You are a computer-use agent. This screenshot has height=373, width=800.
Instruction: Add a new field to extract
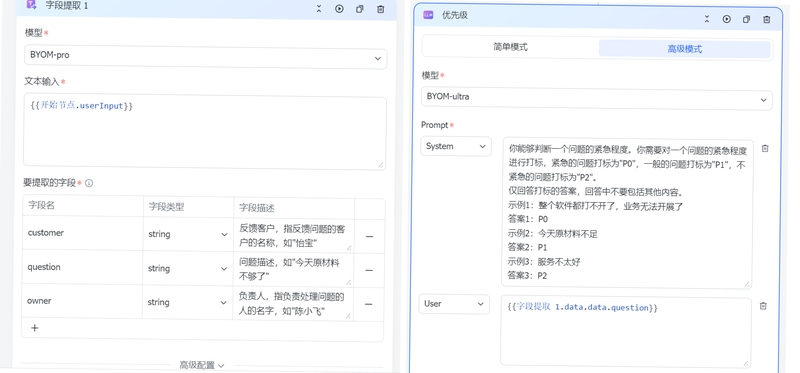coord(35,328)
